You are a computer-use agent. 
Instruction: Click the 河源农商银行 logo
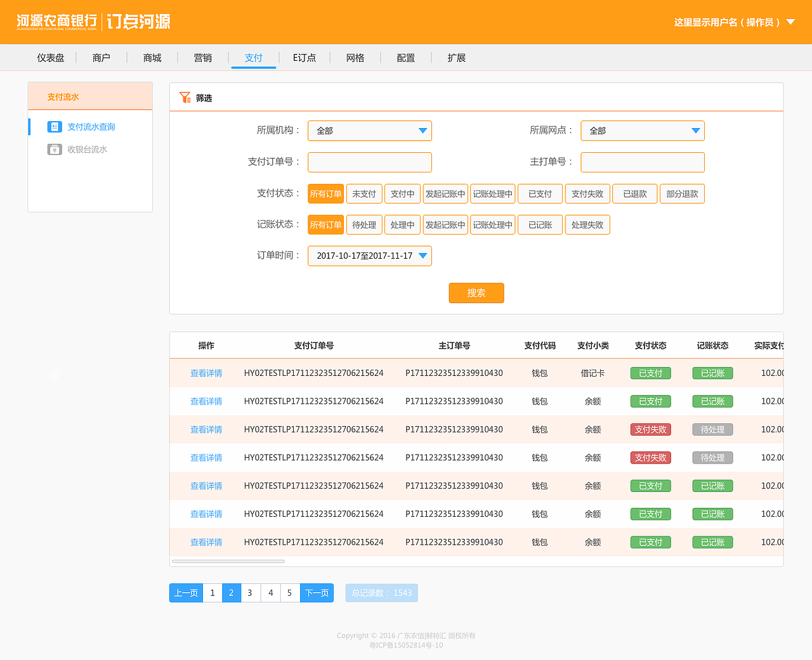pyautogui.click(x=56, y=22)
